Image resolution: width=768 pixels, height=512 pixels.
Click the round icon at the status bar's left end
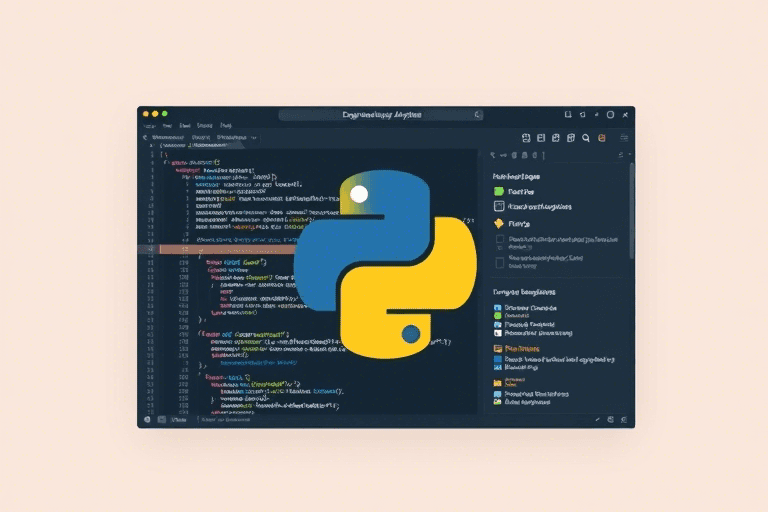pyautogui.click(x=147, y=420)
